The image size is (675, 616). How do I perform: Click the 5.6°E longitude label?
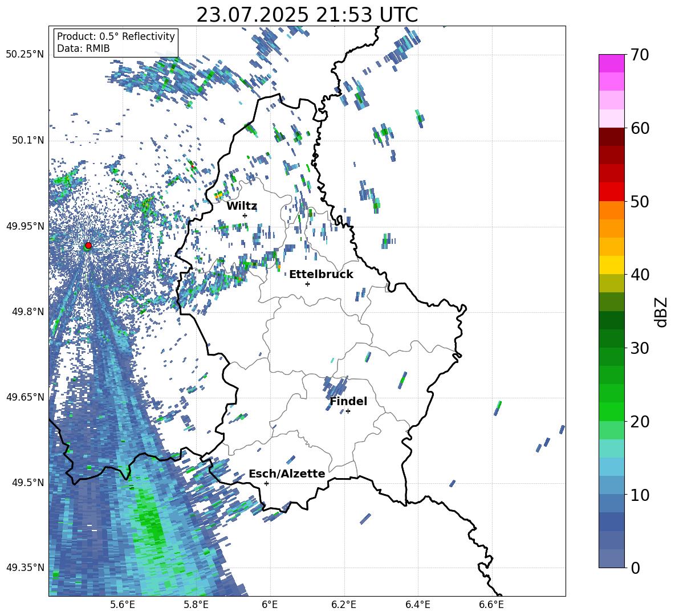[x=122, y=605]
